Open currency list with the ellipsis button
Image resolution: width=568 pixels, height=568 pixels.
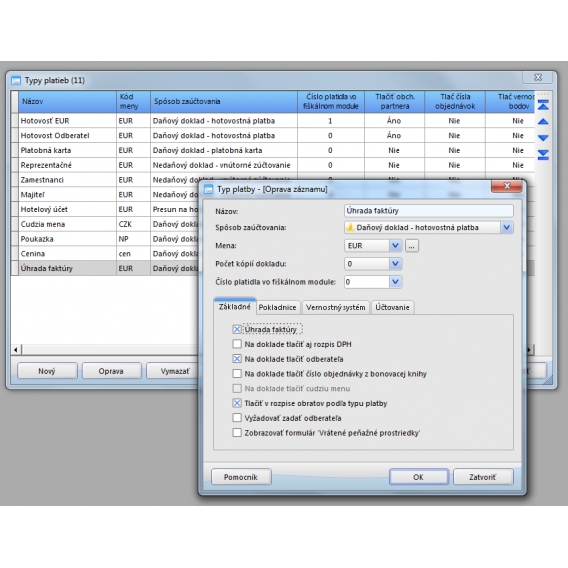[x=412, y=246]
